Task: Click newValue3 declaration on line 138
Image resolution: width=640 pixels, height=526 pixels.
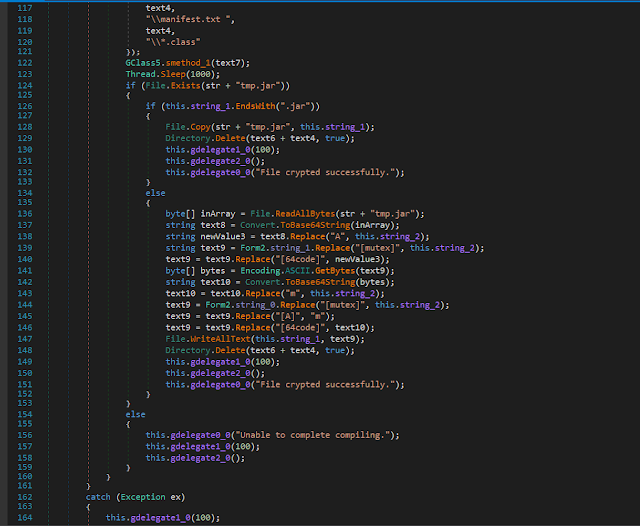Action: pyautogui.click(x=223, y=237)
